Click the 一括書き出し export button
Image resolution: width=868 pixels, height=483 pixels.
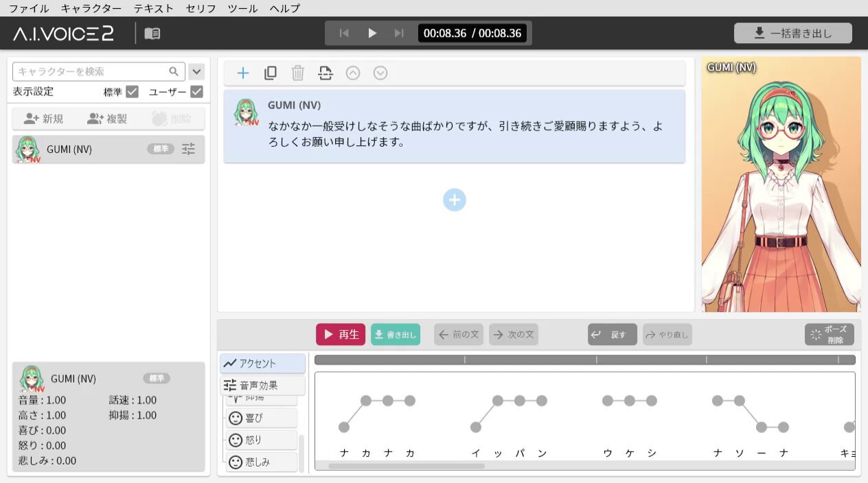pyautogui.click(x=793, y=33)
